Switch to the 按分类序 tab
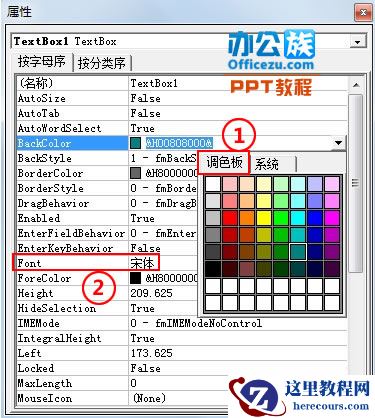This screenshot has height=418, width=375. (102, 63)
